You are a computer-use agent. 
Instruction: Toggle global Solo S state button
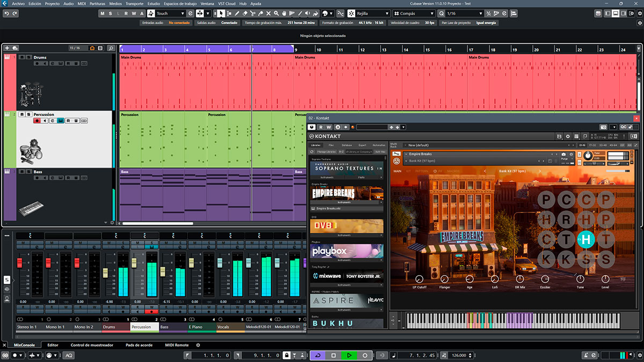point(110,13)
